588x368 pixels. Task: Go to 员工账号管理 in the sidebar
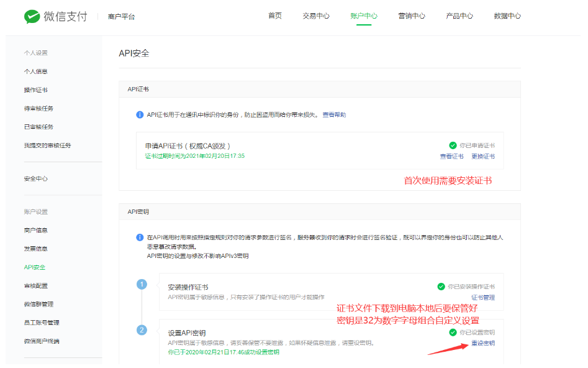(42, 323)
